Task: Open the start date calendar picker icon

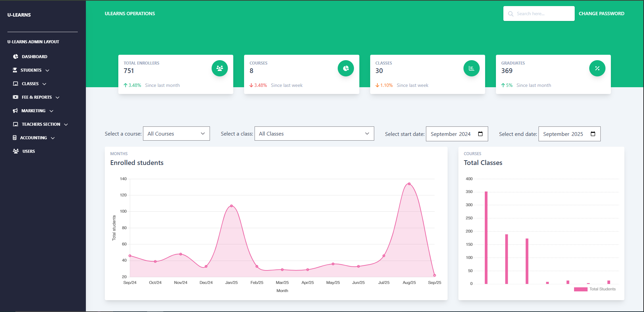Action: click(480, 134)
